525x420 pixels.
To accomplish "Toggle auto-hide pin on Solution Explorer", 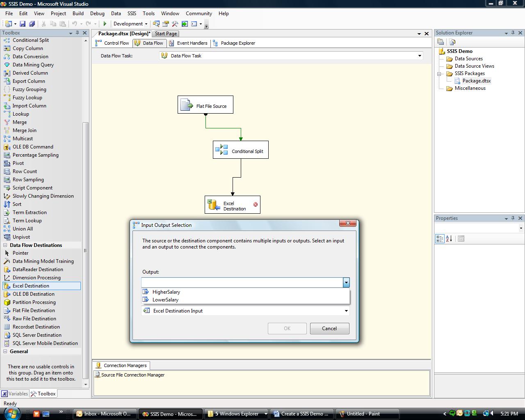I will pyautogui.click(x=513, y=33).
